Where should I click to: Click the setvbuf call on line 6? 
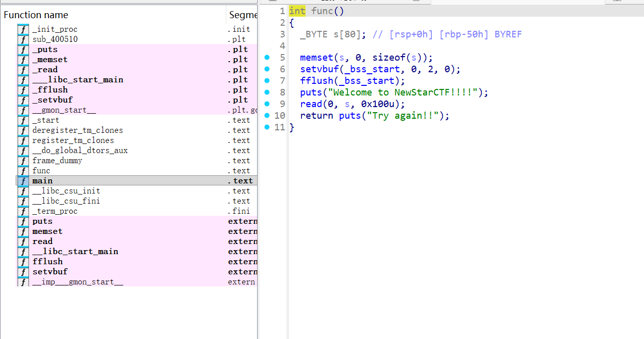[x=319, y=69]
